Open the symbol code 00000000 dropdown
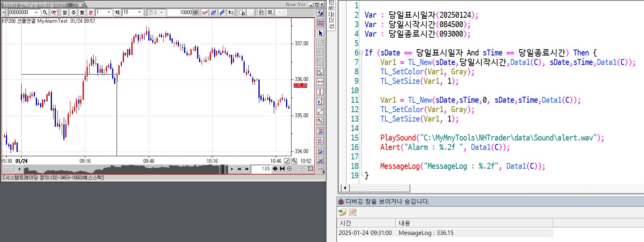644x242 pixels. [37, 13]
